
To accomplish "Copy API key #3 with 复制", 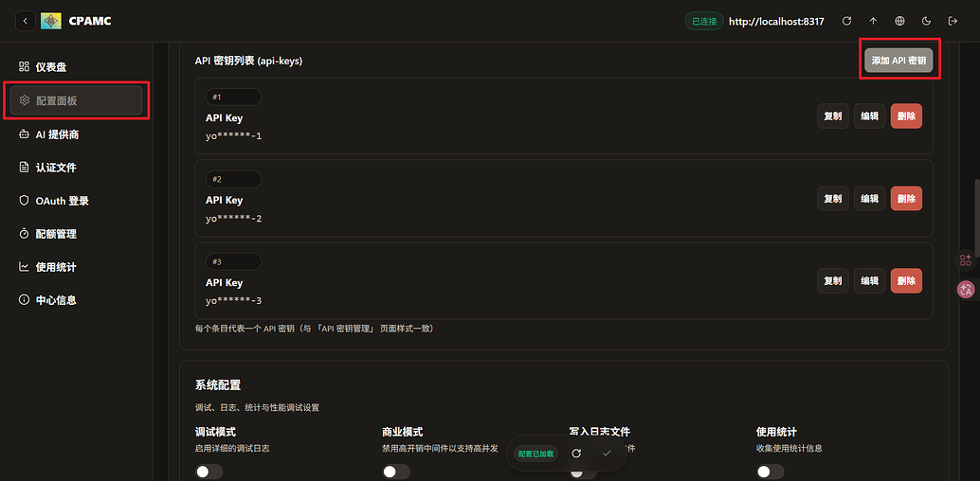I will [832, 281].
